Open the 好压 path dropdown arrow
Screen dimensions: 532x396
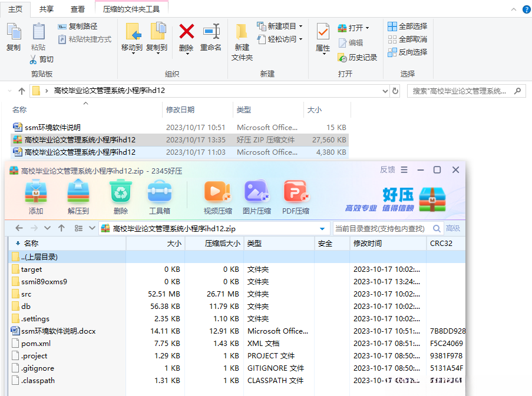click(322, 229)
